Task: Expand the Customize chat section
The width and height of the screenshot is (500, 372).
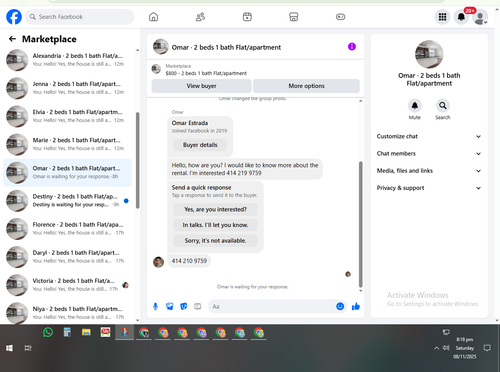Action: (429, 136)
